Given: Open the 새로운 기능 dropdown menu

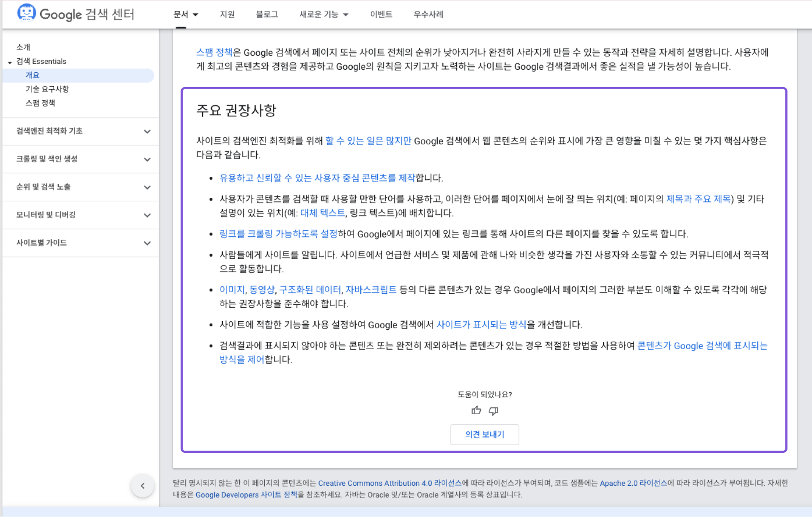Looking at the screenshot, I should tap(324, 14).
